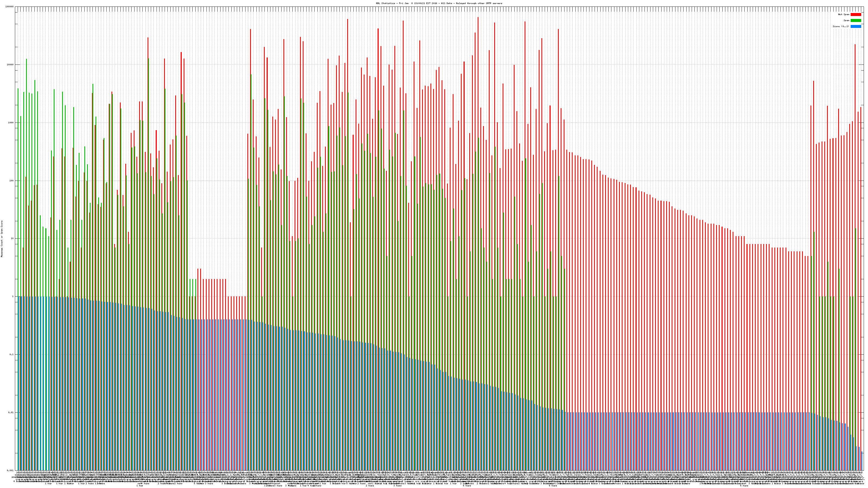This screenshot has width=868, height=488.
Task: Click the 0.001 y-axis tick label
Action: point(11,470)
